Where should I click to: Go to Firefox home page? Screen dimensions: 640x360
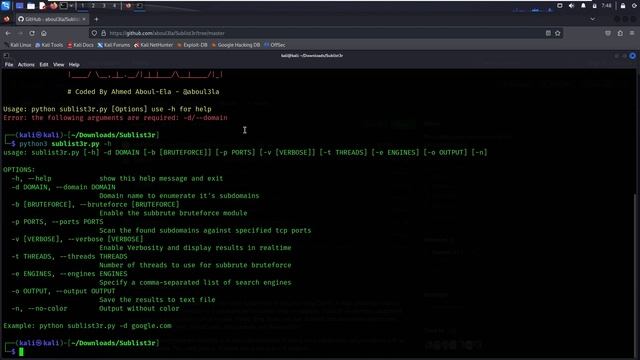tap(44, 33)
